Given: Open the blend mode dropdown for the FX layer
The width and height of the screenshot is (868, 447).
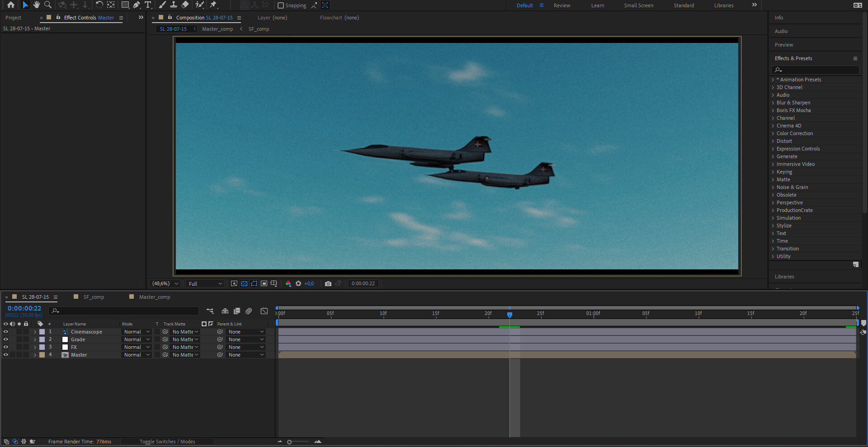Looking at the screenshot, I should (x=137, y=347).
